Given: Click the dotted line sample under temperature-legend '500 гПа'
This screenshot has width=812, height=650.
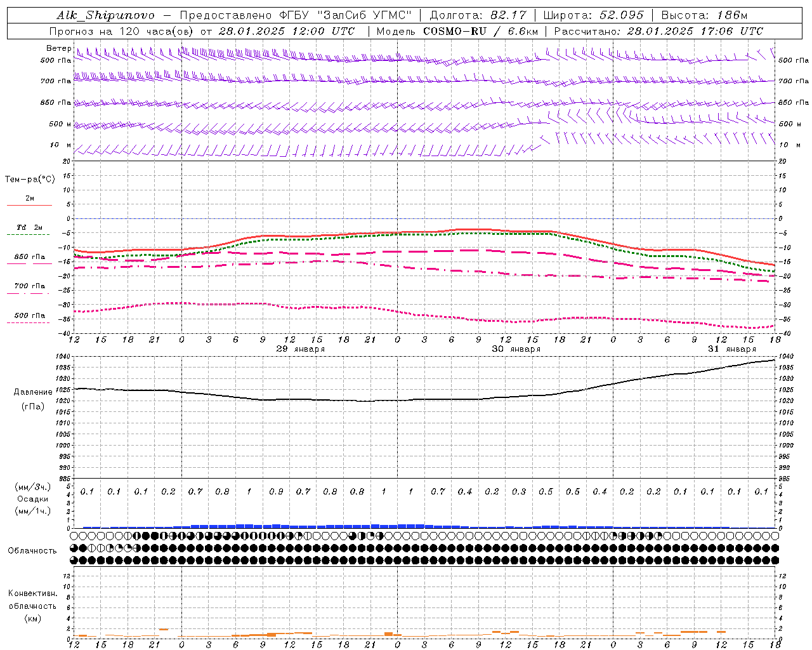Looking at the screenshot, I should click(29, 322).
